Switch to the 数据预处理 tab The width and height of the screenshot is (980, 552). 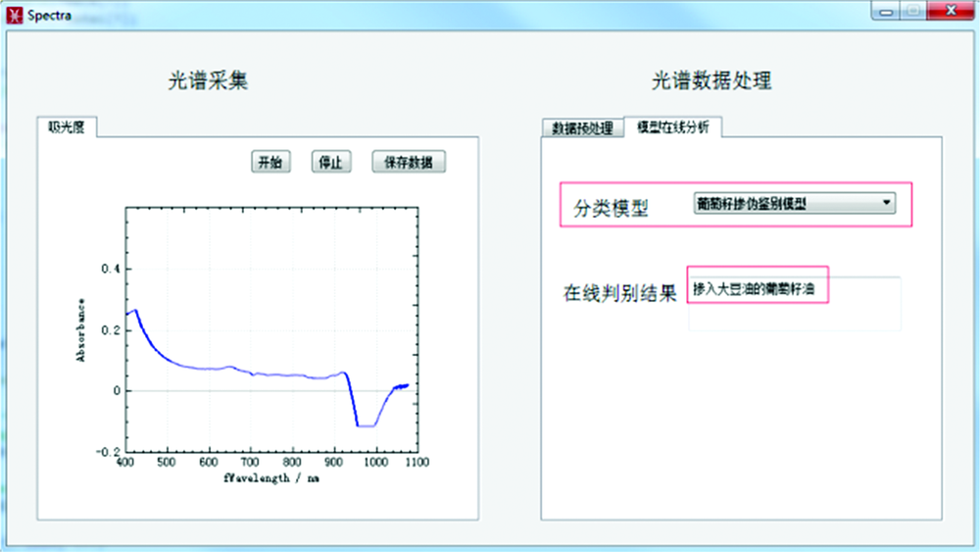click(582, 128)
